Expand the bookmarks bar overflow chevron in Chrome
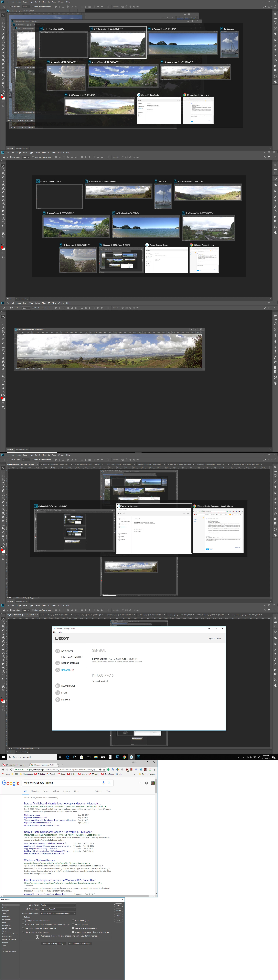278x980 pixels. (135, 774)
